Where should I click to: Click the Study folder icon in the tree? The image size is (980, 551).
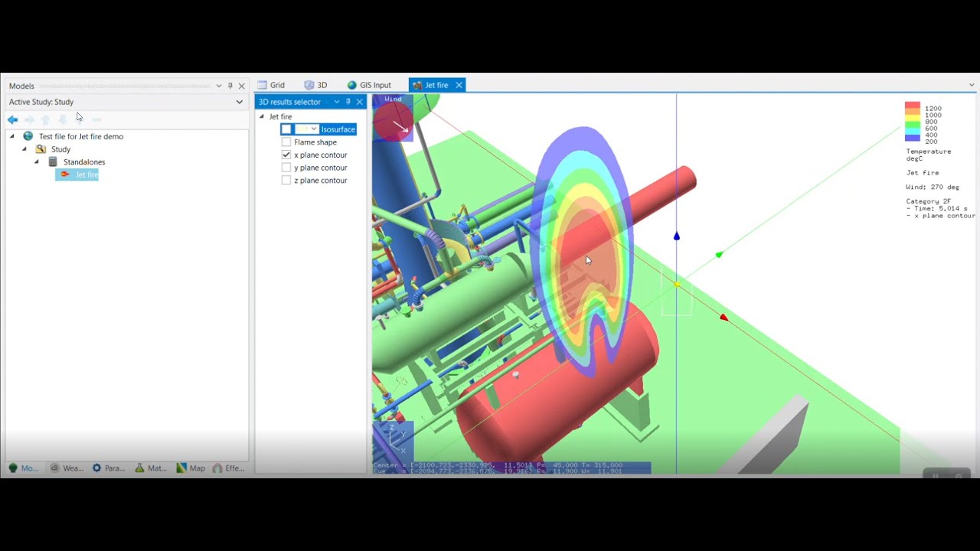(x=41, y=149)
